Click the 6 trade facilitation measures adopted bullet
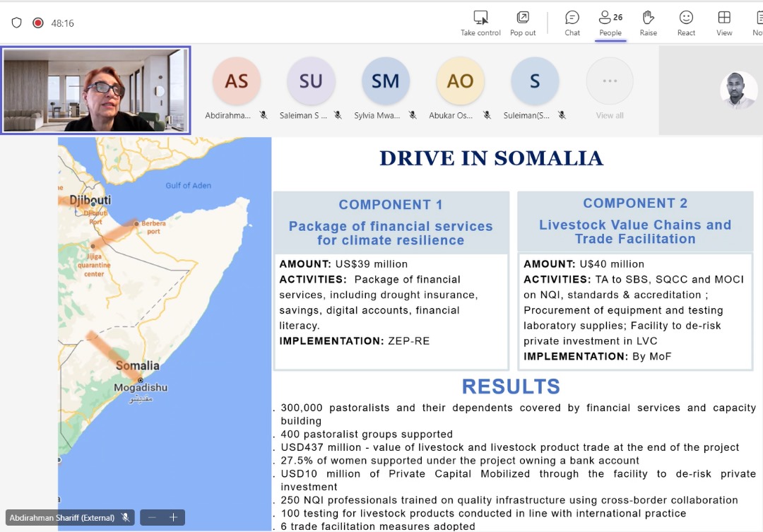The height and width of the screenshot is (532, 763). (377, 526)
